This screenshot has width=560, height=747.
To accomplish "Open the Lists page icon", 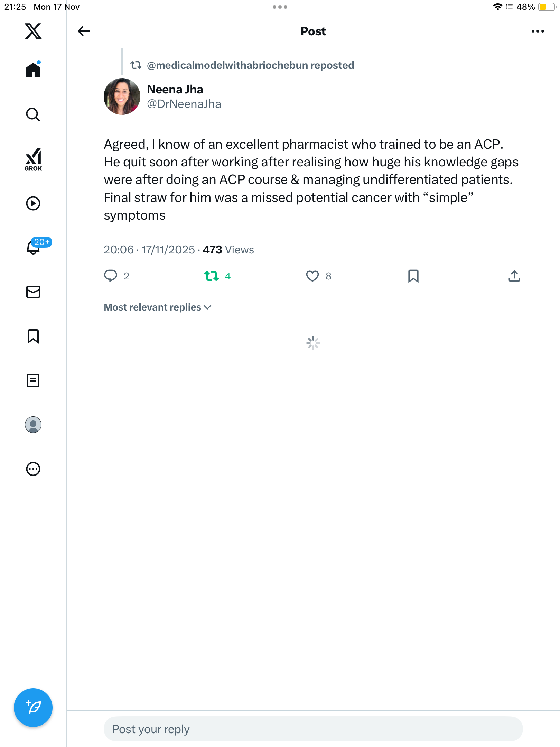I will [x=33, y=380].
